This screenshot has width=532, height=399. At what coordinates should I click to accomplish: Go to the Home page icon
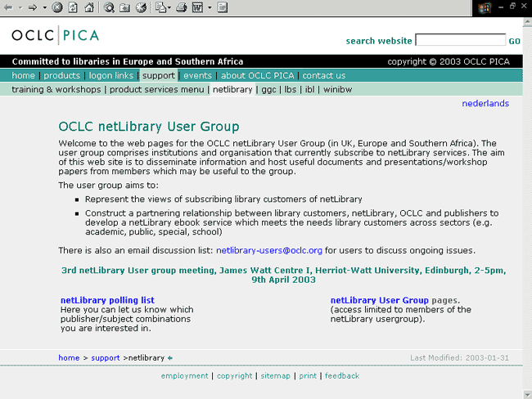[x=88, y=7]
